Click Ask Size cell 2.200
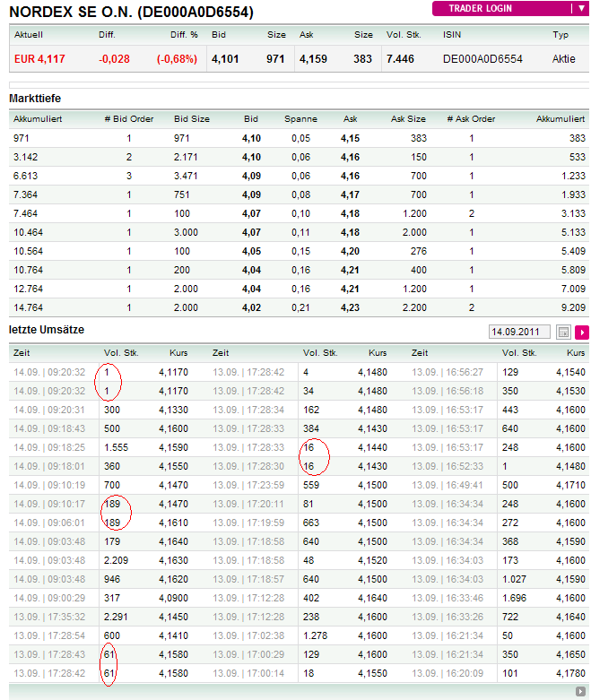 point(414,307)
